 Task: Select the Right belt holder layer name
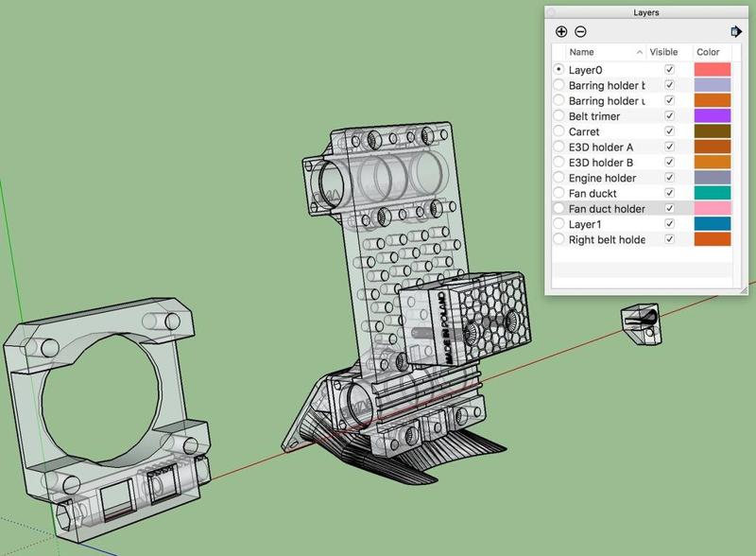click(607, 240)
